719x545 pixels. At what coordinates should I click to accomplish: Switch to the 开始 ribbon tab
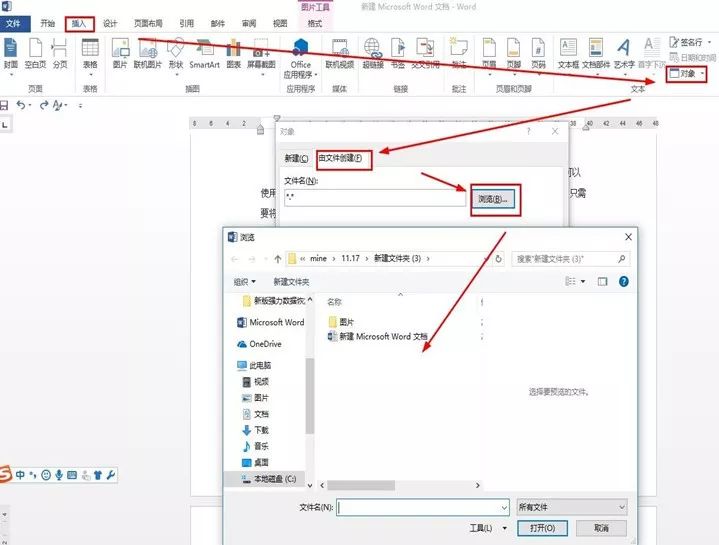pyautogui.click(x=47, y=23)
